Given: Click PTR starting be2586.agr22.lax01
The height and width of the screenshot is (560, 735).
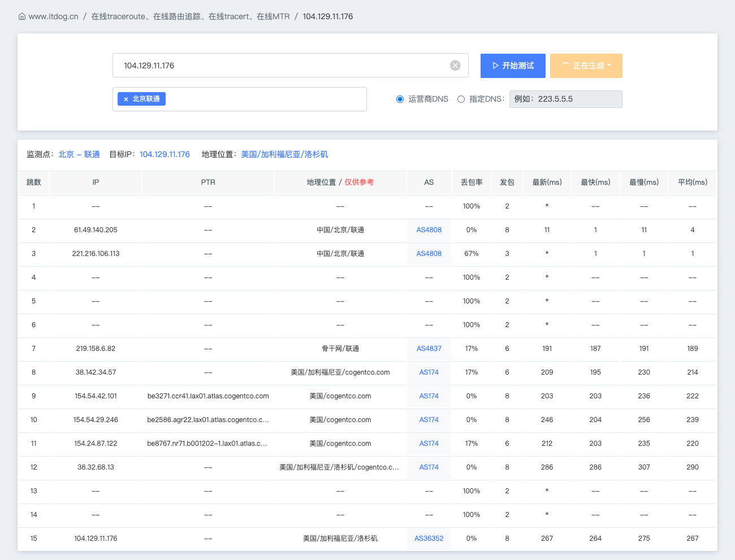Looking at the screenshot, I should point(208,420).
